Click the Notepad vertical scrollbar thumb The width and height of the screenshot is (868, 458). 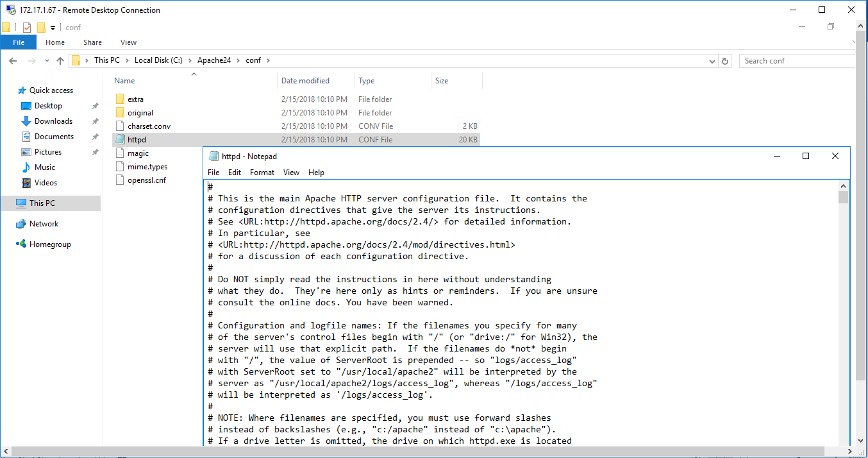(843, 197)
